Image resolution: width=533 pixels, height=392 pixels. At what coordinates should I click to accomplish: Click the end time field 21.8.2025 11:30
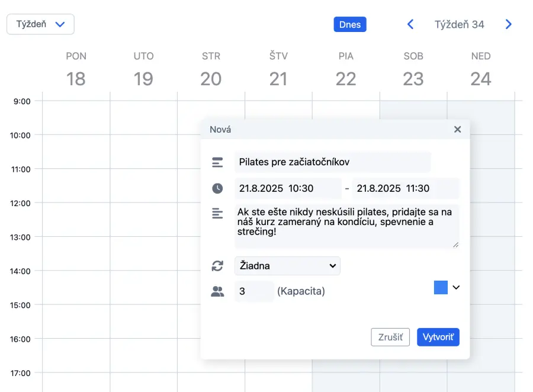pos(406,188)
